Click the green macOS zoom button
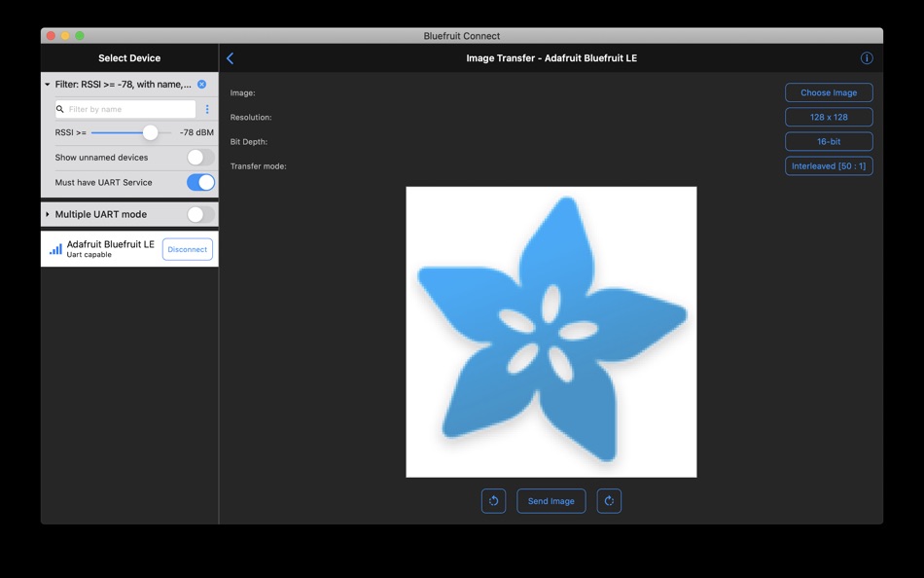Screen dimensions: 924x578 80,36
